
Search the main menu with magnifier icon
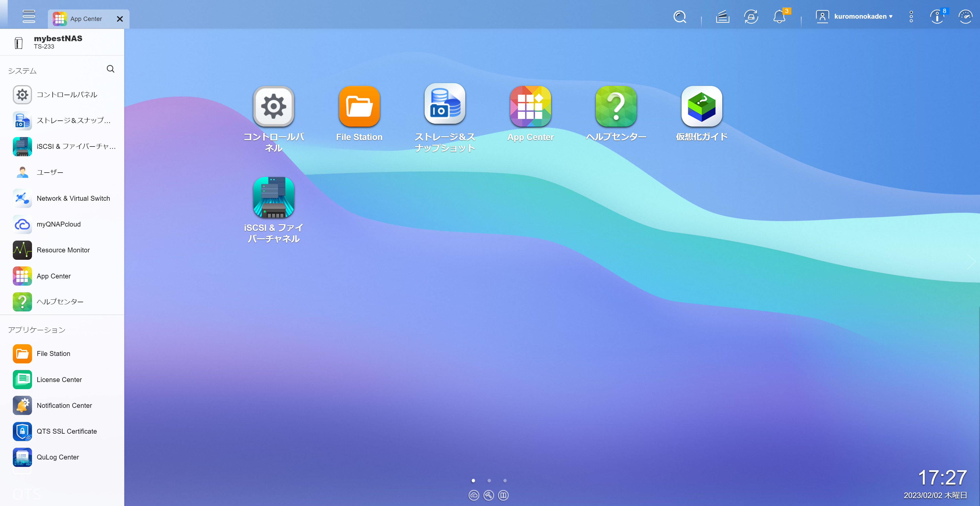click(110, 69)
